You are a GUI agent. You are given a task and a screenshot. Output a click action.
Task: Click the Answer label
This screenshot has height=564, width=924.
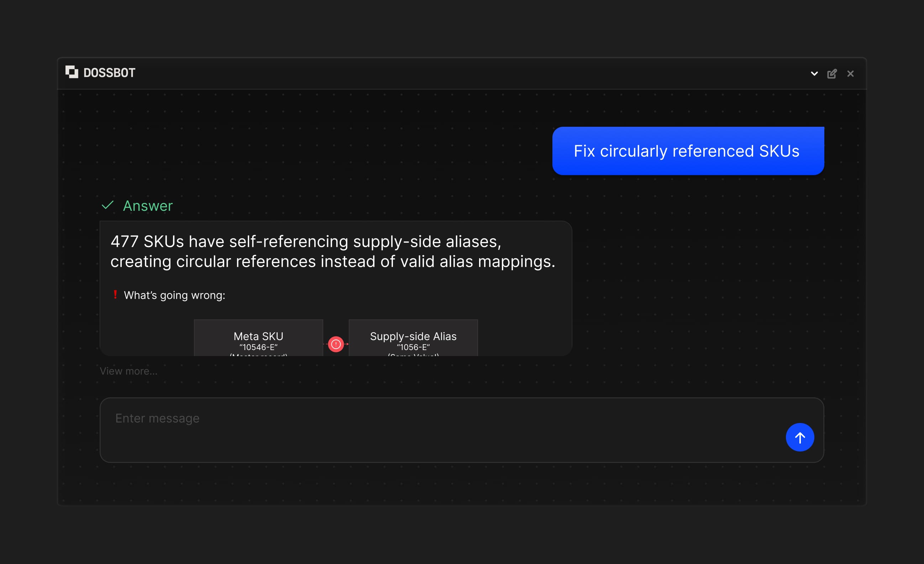click(x=148, y=206)
